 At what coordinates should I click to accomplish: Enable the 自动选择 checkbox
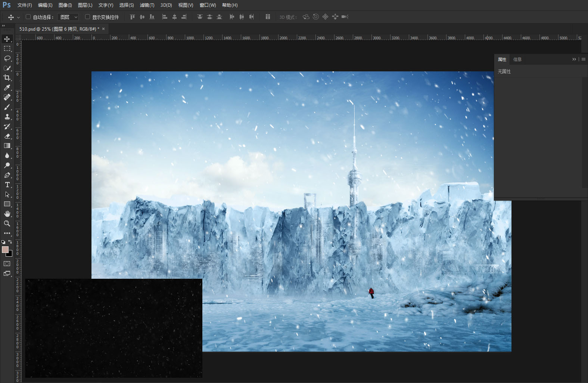pyautogui.click(x=28, y=17)
